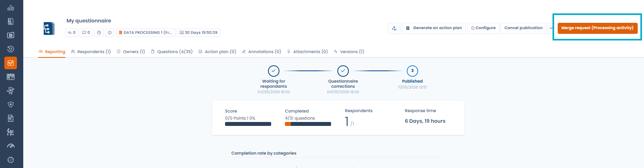Switch to the Annotations (0) tab
The height and width of the screenshot is (168, 644).
(261, 52)
